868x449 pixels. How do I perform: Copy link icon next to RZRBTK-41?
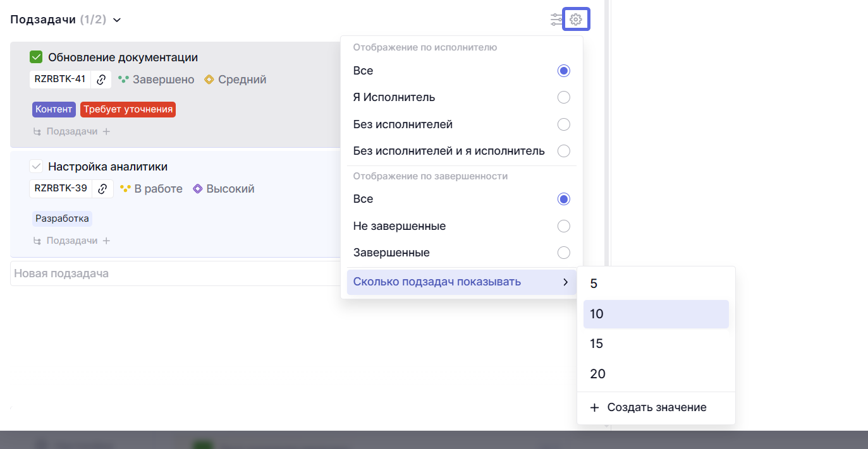pyautogui.click(x=101, y=80)
